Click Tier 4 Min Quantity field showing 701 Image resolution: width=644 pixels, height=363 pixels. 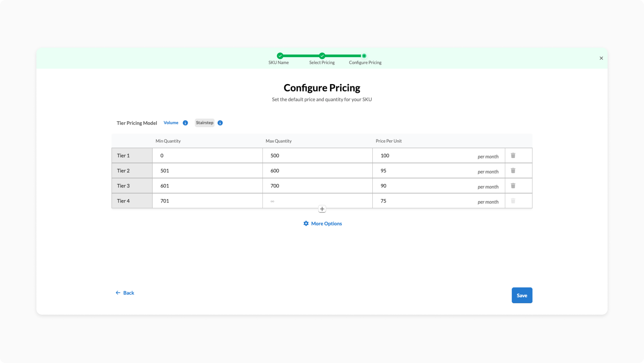[207, 201]
